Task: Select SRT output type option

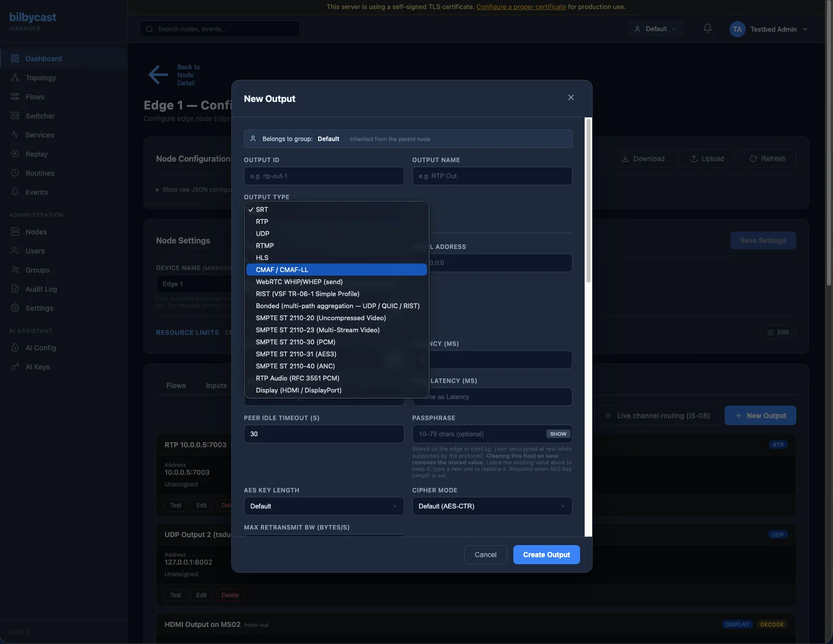Action: [336, 209]
